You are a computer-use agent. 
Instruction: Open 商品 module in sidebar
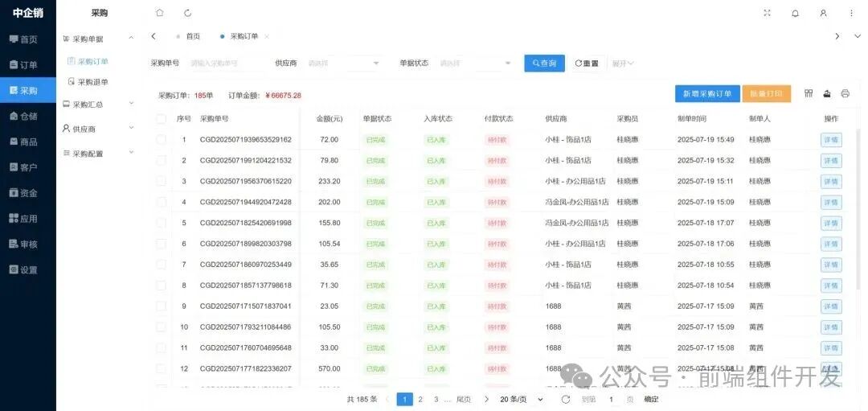click(x=27, y=142)
